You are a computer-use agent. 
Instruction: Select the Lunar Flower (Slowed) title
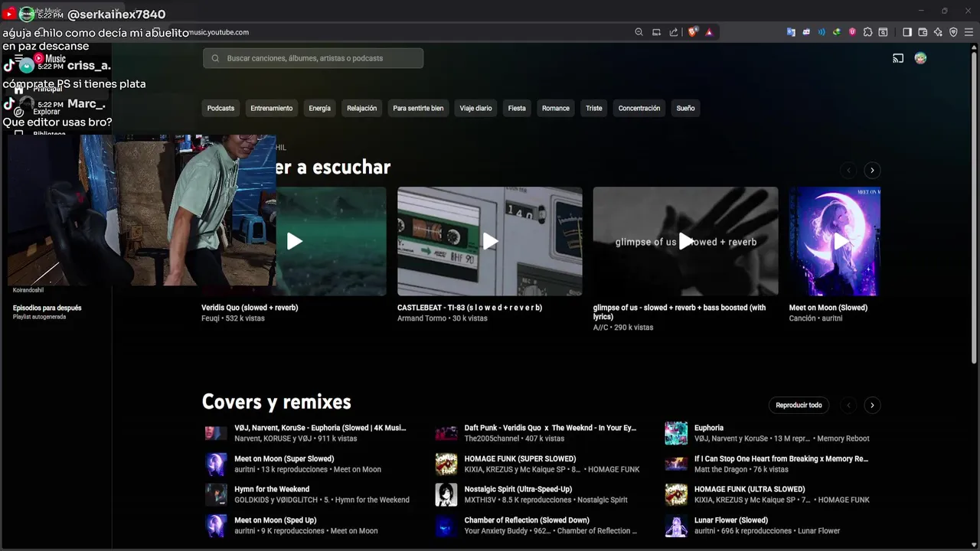click(731, 520)
